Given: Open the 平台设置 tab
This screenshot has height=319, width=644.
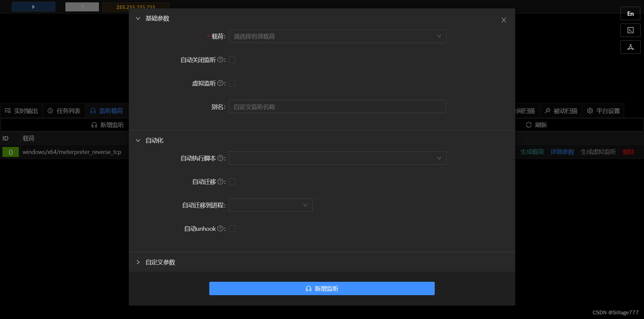Looking at the screenshot, I should point(603,111).
